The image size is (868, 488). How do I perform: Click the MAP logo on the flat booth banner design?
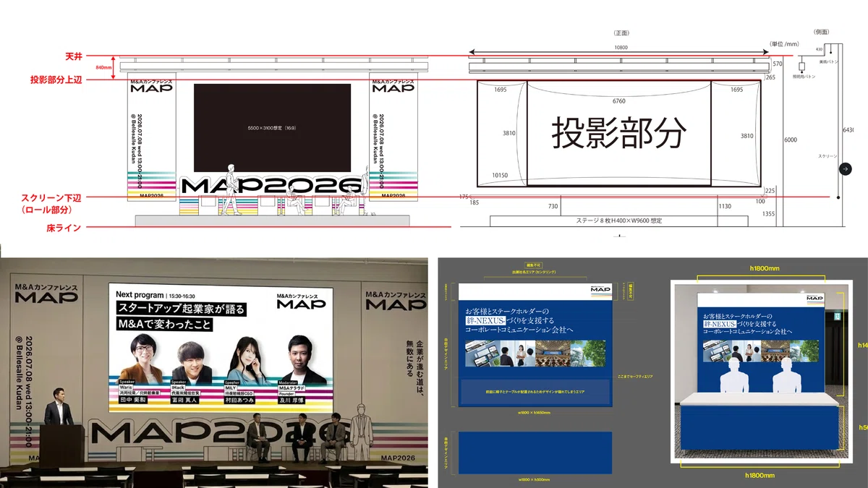coord(600,289)
